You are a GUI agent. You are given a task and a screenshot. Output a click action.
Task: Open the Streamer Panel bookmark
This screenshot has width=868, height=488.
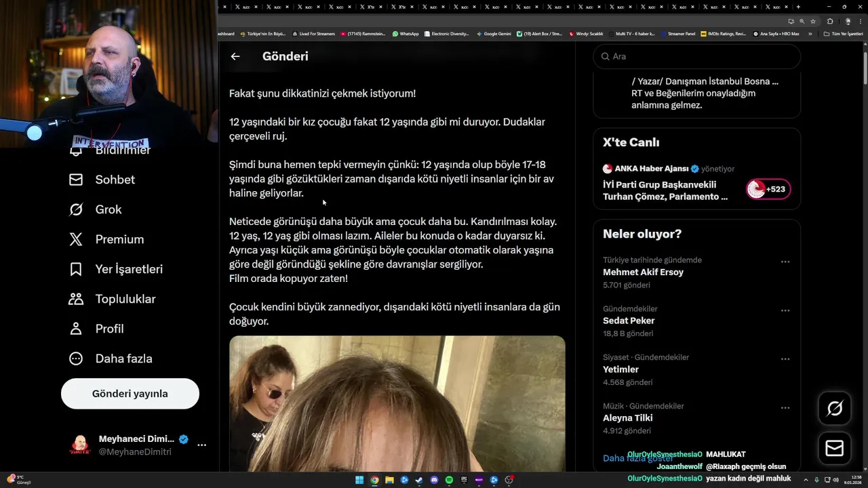(x=677, y=33)
